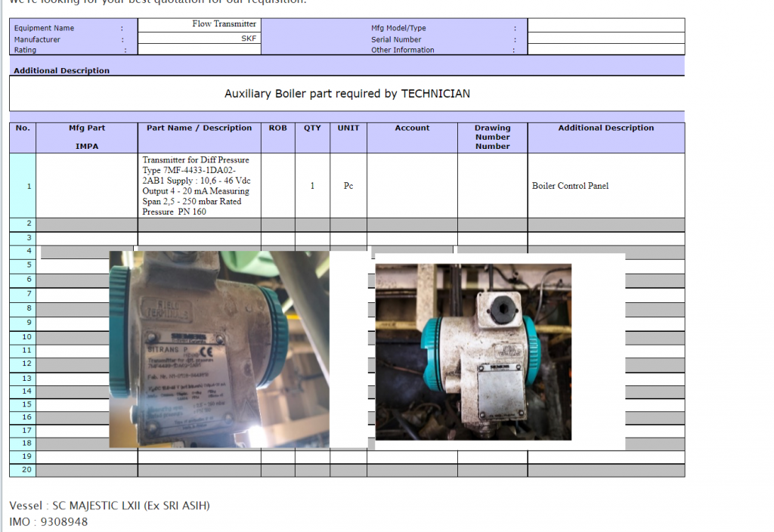Screen dimensions: 774x532
Task: Select the Boiler Control Panel cell
Action: click(x=570, y=186)
